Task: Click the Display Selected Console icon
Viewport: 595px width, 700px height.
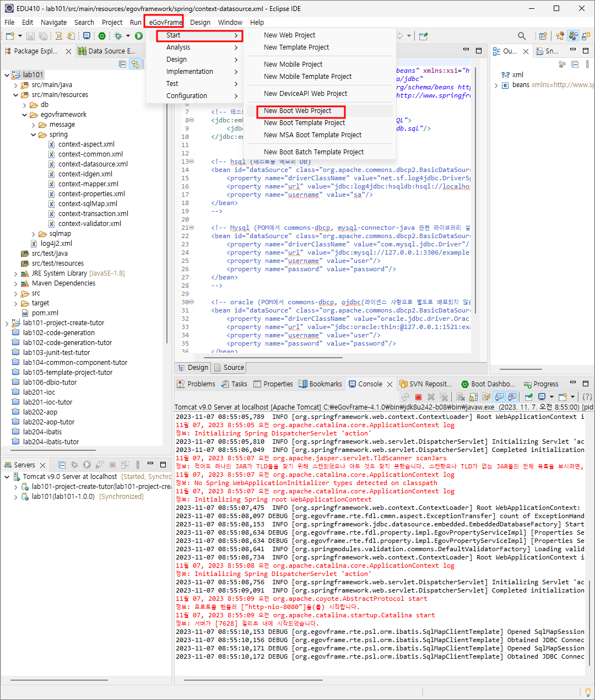Action: pyautogui.click(x=542, y=397)
